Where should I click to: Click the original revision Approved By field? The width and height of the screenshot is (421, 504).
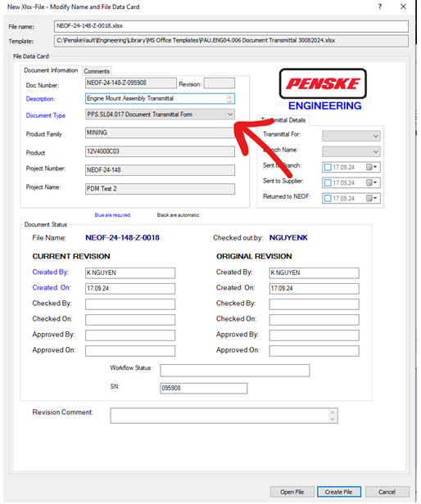(315, 335)
